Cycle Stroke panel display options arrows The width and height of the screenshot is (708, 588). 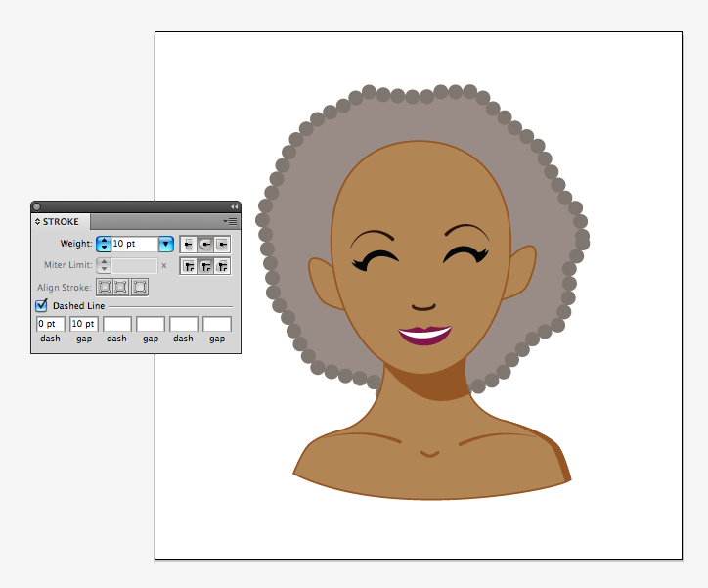point(37,222)
